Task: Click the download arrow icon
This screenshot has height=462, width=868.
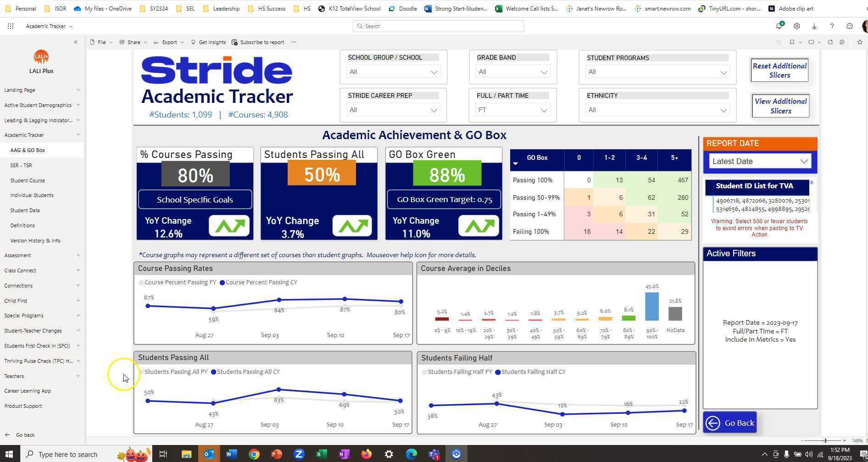Action: click(814, 26)
